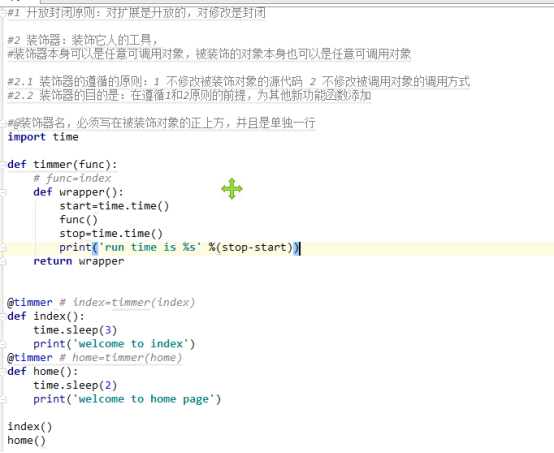Image resolution: width=554 pixels, height=453 pixels.
Task: Click the '#1 开放封闭原则' comment line
Action: (136, 13)
